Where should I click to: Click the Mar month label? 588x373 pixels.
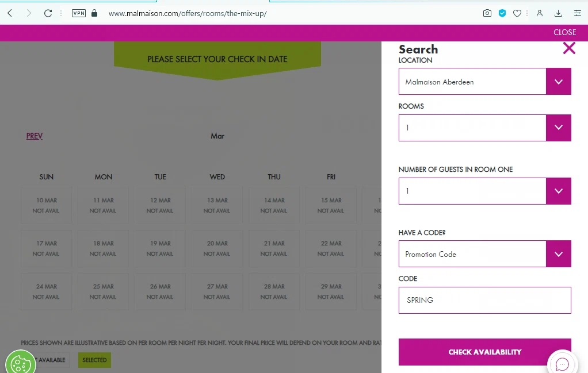coord(217,136)
